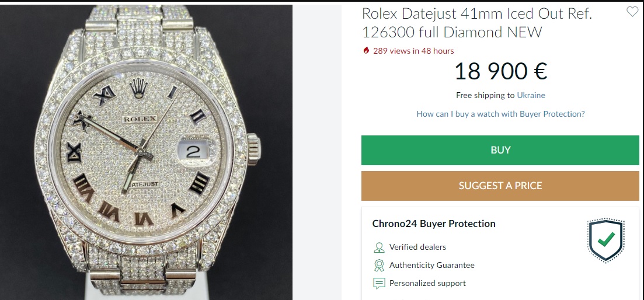
Task: Select the Authenticity Guarantee text
Action: pos(431,265)
